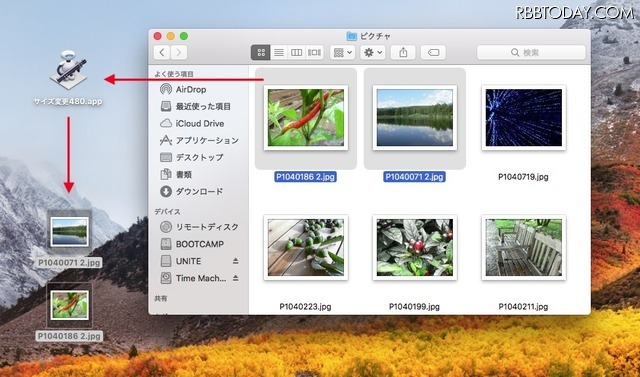Click the BOOTCAMP drive icon
The image size is (640, 377).
[x=166, y=244]
